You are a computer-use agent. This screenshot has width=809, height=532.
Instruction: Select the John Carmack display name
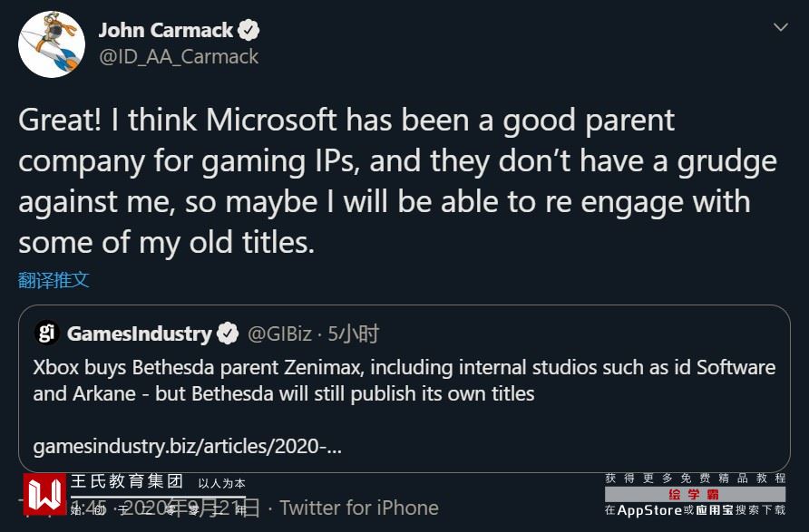(166, 31)
